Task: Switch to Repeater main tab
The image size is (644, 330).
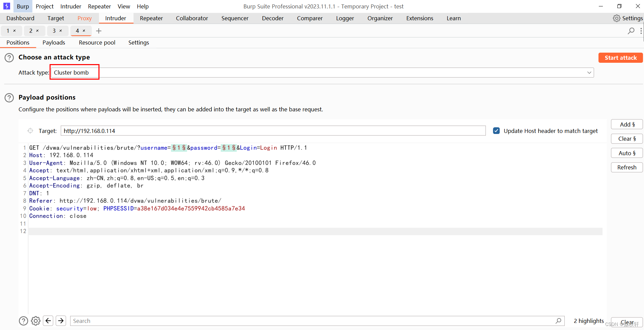Action: pyautogui.click(x=151, y=18)
